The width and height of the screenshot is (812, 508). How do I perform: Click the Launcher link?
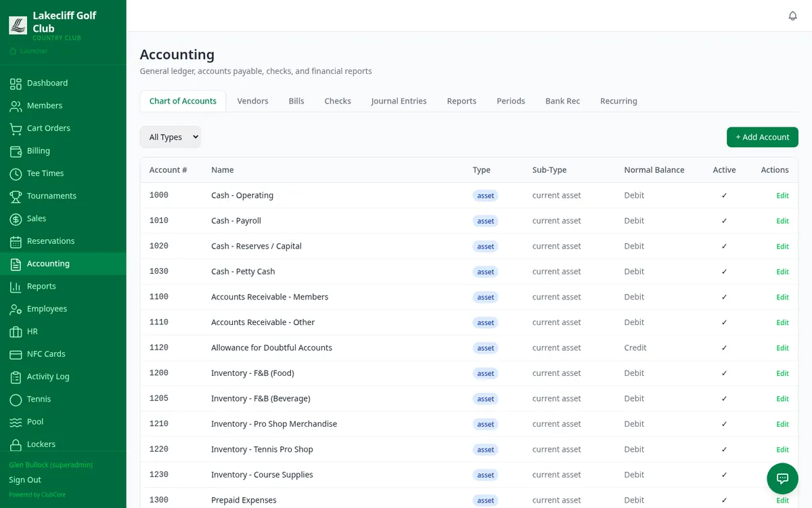click(28, 51)
